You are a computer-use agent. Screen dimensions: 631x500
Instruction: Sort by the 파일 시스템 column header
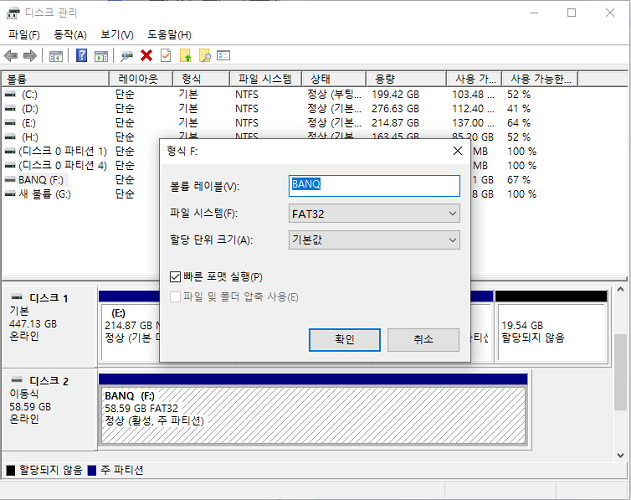point(265,79)
